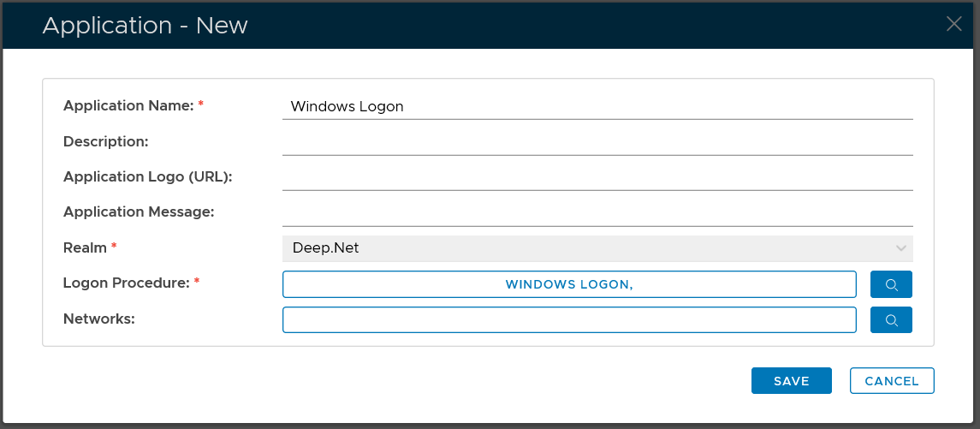
Task: Click the WINDOWS LOGON procedure box
Action: point(569,284)
